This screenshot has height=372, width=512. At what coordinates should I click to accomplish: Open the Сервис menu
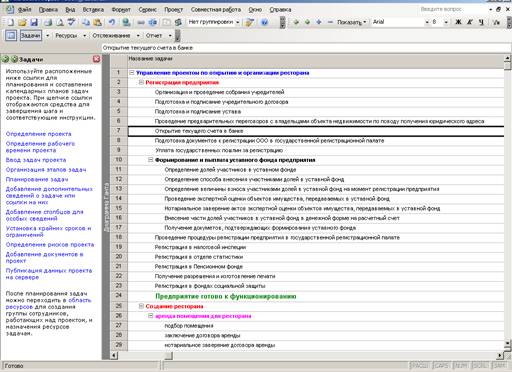147,10
